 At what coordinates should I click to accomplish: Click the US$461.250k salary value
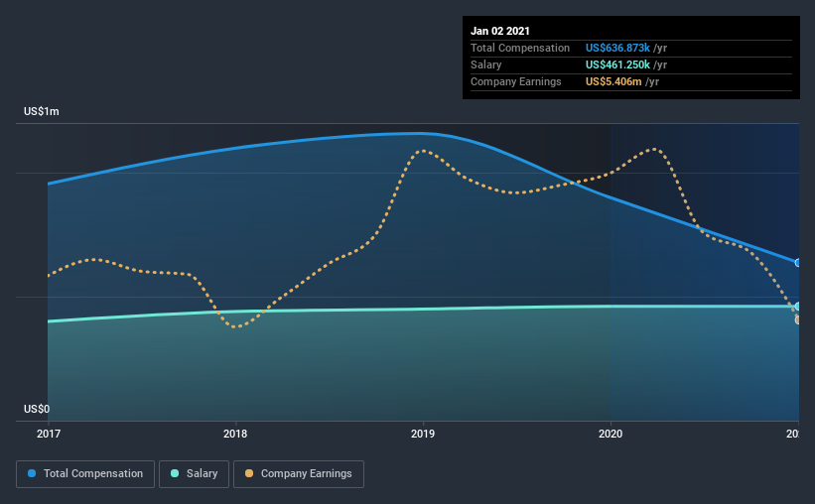(x=617, y=64)
